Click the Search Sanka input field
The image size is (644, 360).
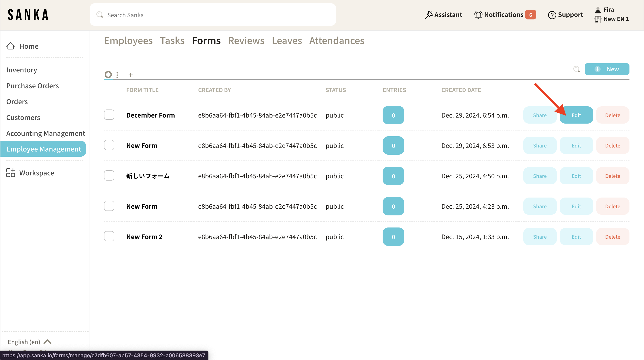(x=213, y=15)
